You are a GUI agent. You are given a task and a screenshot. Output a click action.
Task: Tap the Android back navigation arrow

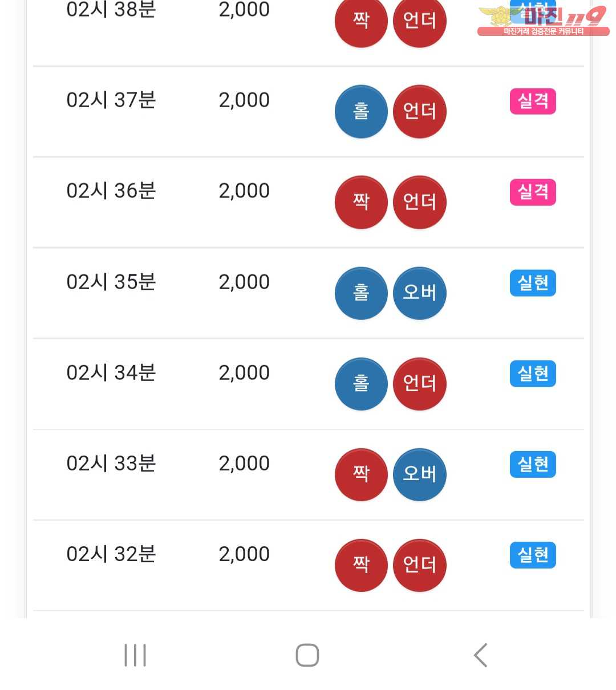481,655
